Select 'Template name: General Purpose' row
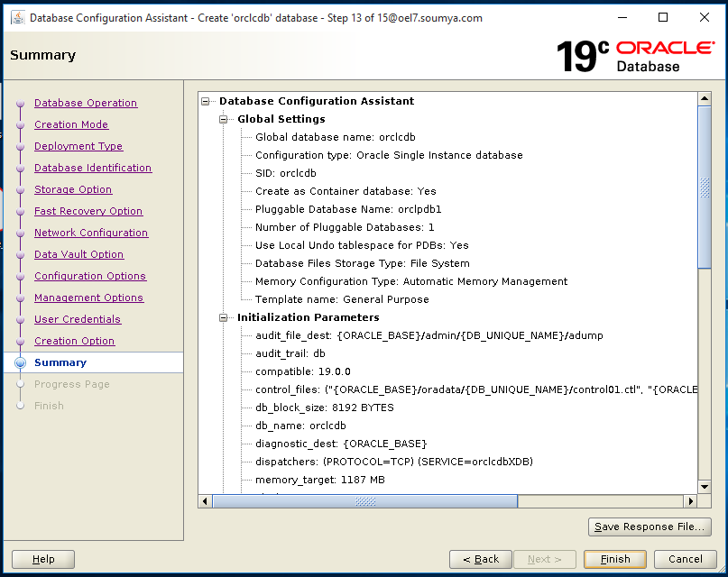Image resolution: width=728 pixels, height=577 pixels. tap(342, 299)
